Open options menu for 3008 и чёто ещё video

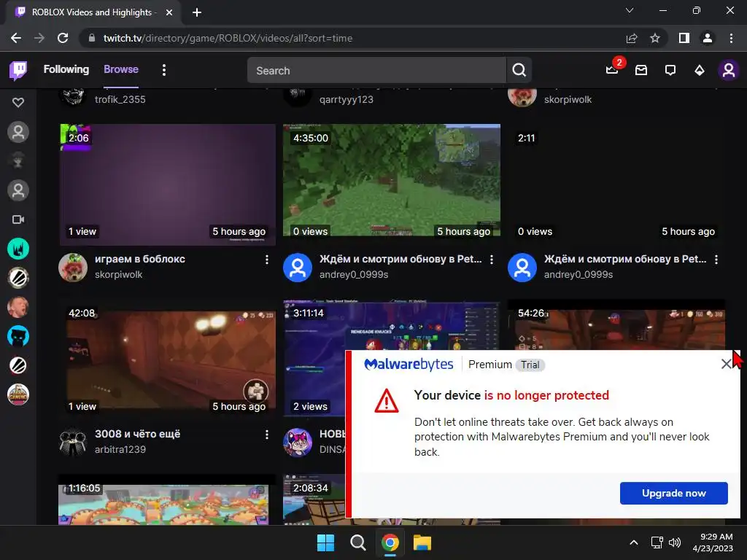(x=267, y=435)
